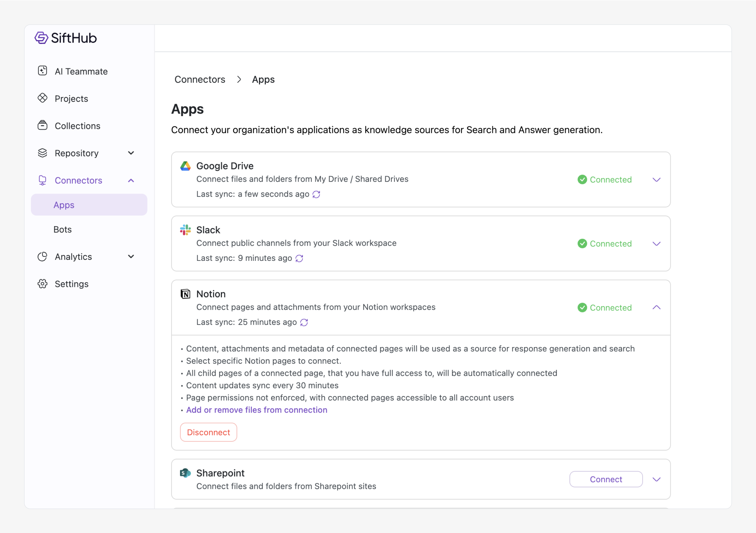Image resolution: width=756 pixels, height=533 pixels.
Task: Click the Collections icon in sidebar
Action: [42, 125]
